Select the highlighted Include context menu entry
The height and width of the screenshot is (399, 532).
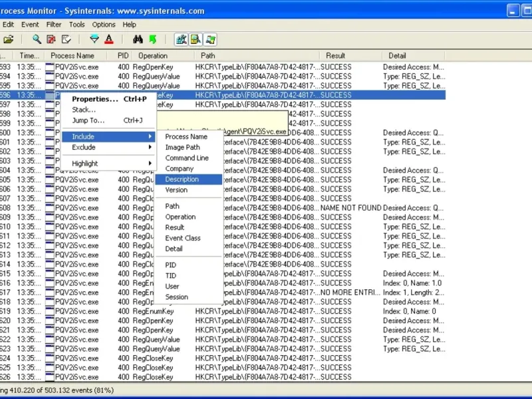coord(108,136)
